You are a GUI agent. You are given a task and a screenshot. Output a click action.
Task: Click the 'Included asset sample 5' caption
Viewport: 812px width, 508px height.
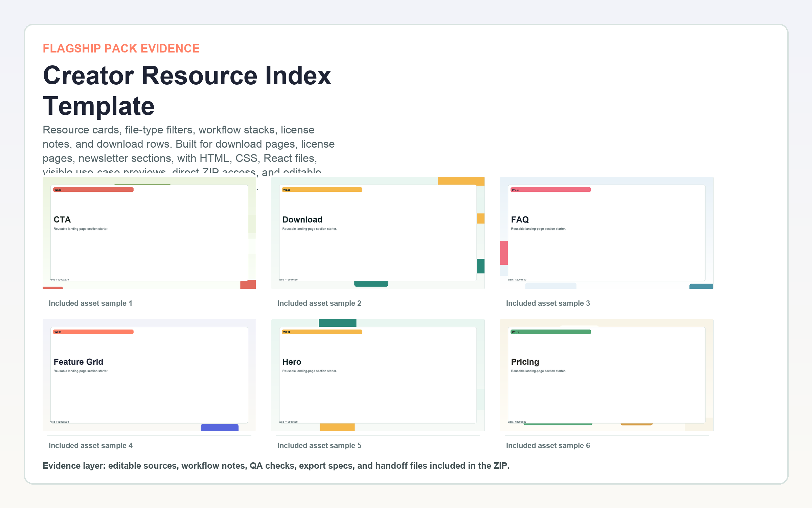(319, 446)
